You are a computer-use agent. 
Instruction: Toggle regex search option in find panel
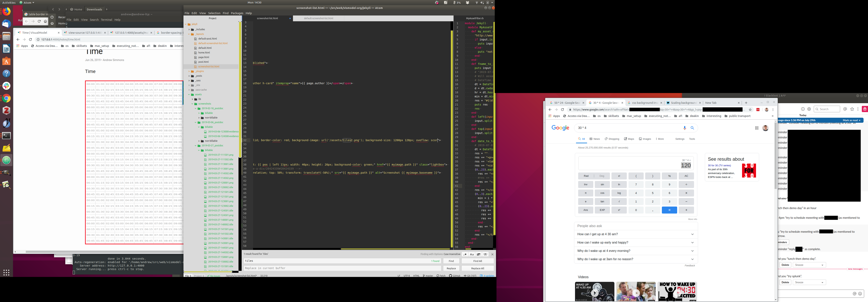[x=465, y=254]
